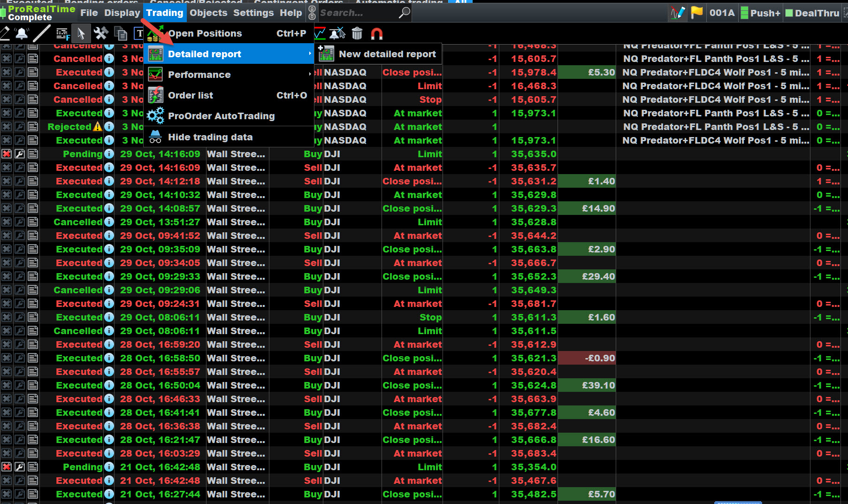Click the timestamp 29 Oct, 08:06:11 on the Executed row

click(x=160, y=317)
